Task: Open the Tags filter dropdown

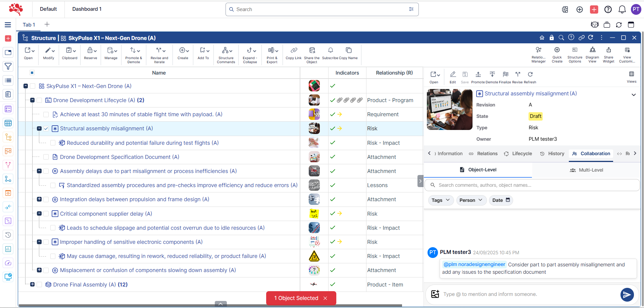Action: coord(441,200)
